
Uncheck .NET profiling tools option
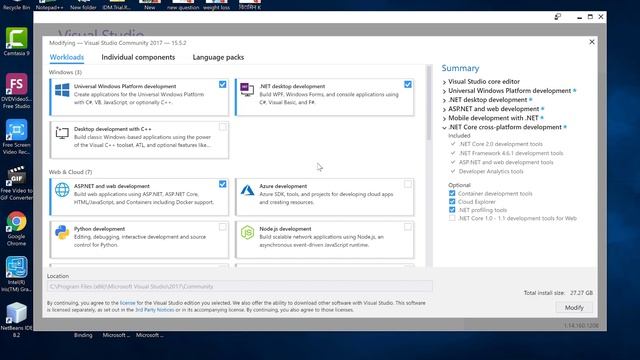[452, 210]
